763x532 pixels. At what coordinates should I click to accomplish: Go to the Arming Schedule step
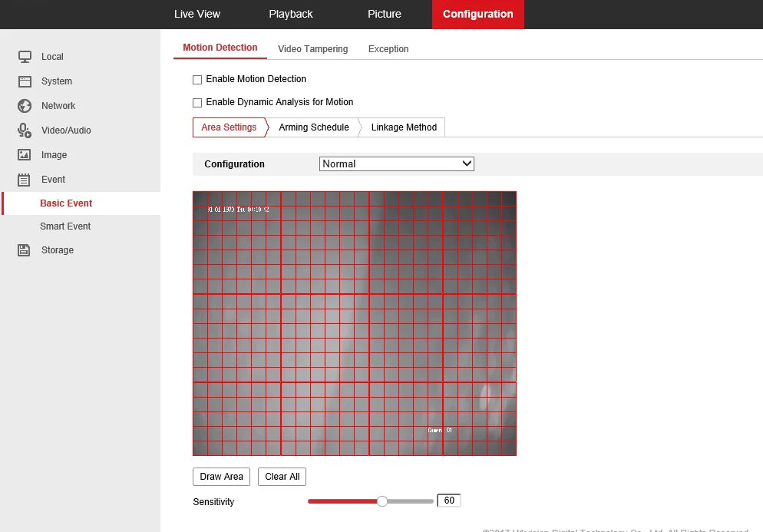[313, 127]
